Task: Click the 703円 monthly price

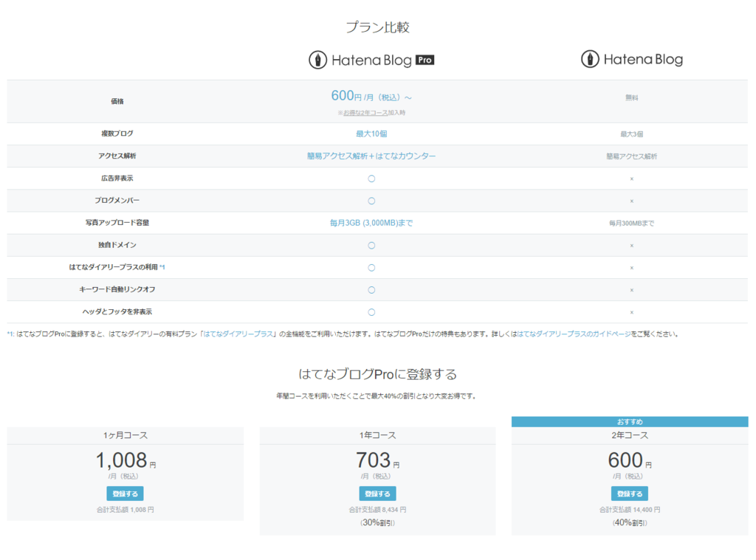Action: pos(377,460)
